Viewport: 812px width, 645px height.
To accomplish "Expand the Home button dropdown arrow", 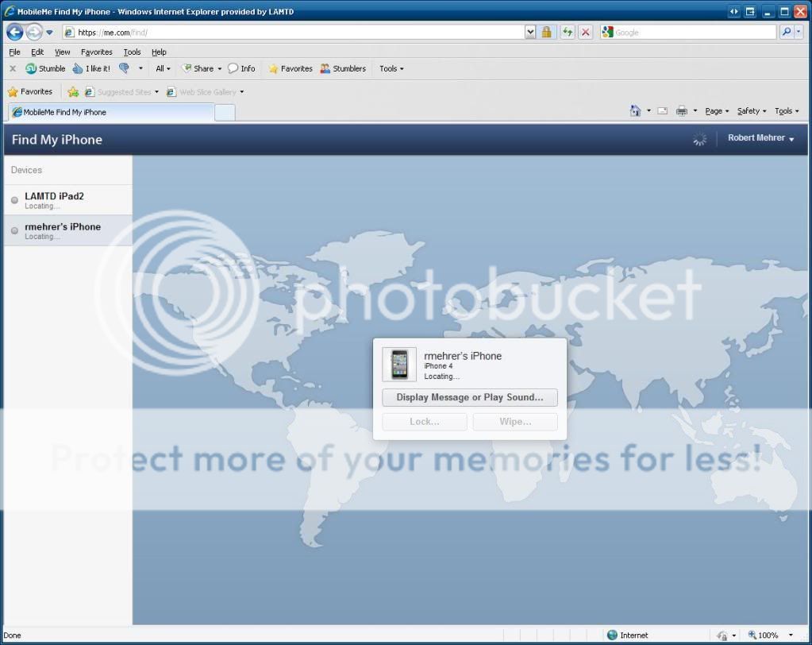I will coord(648,111).
